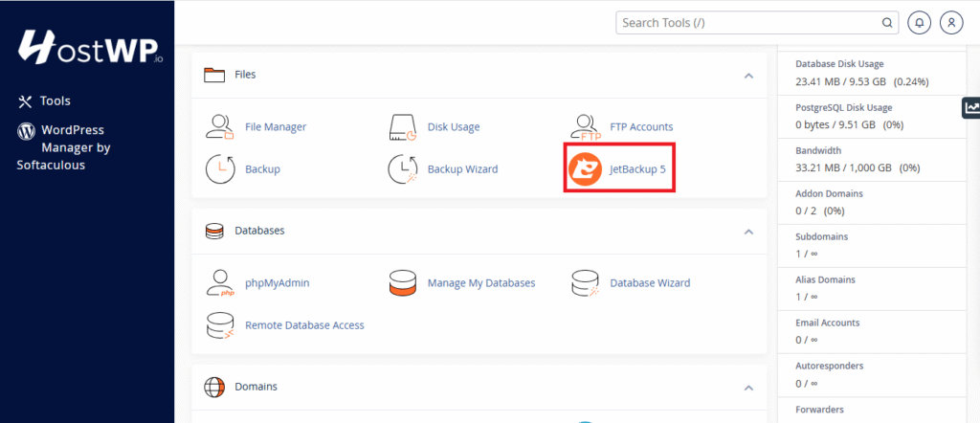980x423 pixels.
Task: Click the Domains globe icon
Action: 214,387
